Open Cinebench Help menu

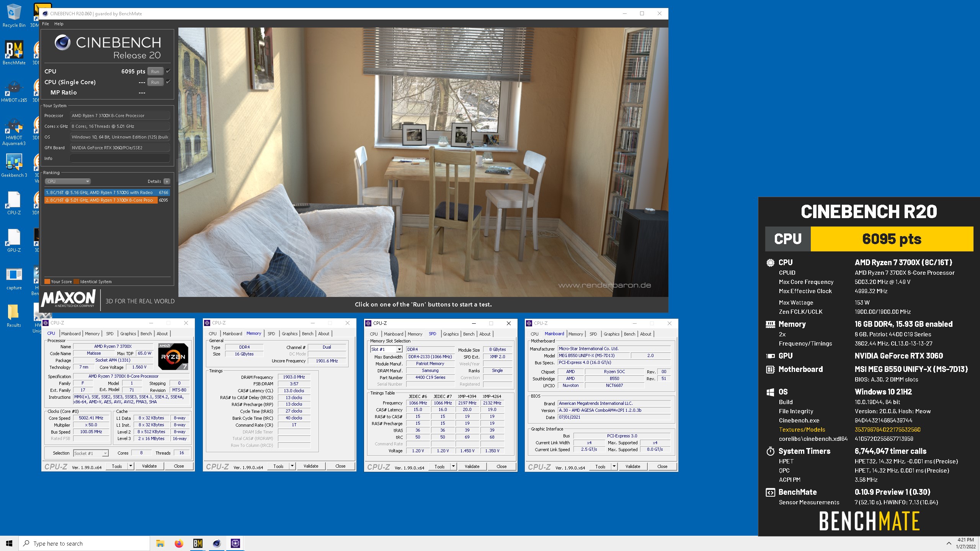coord(59,24)
